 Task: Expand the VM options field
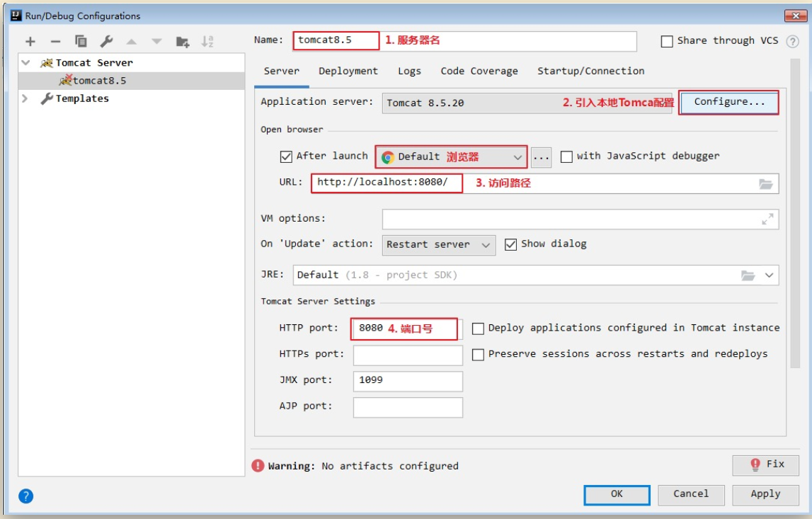(x=767, y=219)
